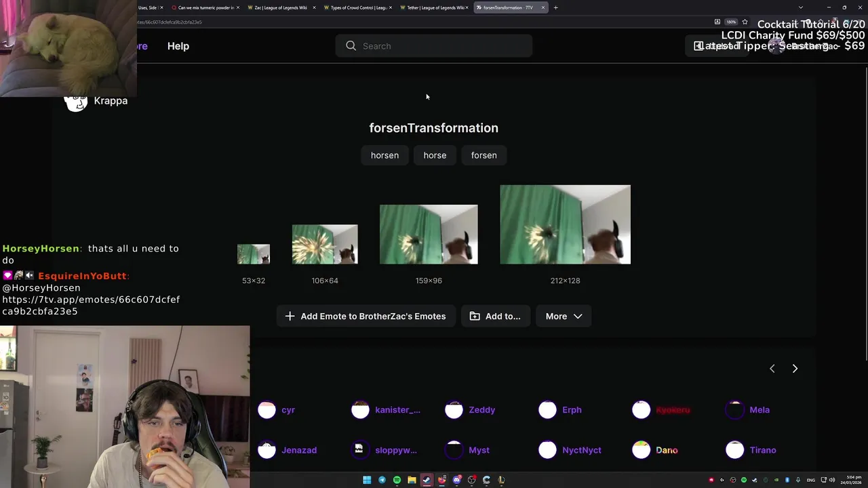868x488 pixels.
Task: Open File Explorer from the taskbar
Action: pos(412,480)
